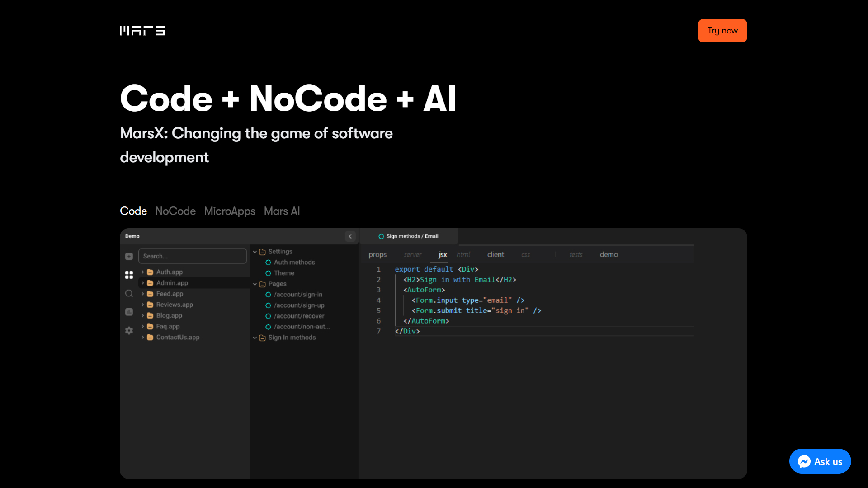Image resolution: width=868 pixels, height=488 pixels.
Task: Click the MARS logo in header
Action: tap(142, 31)
